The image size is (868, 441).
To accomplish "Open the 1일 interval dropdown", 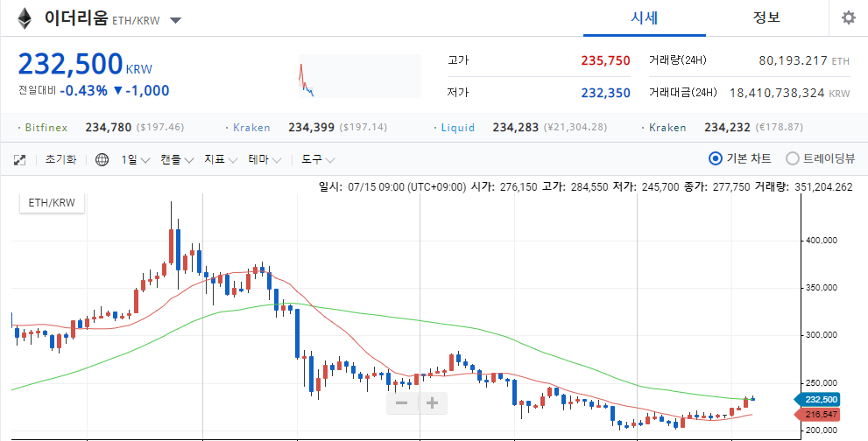I will 136,159.
